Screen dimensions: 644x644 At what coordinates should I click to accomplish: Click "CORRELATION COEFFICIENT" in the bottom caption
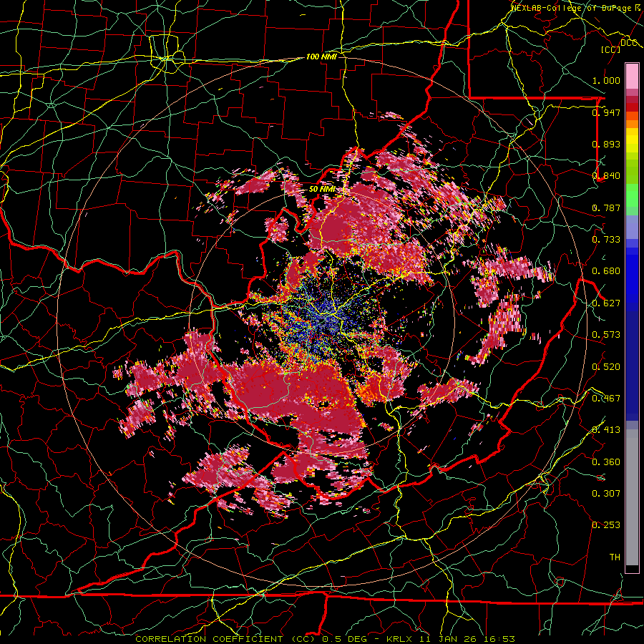point(209,639)
